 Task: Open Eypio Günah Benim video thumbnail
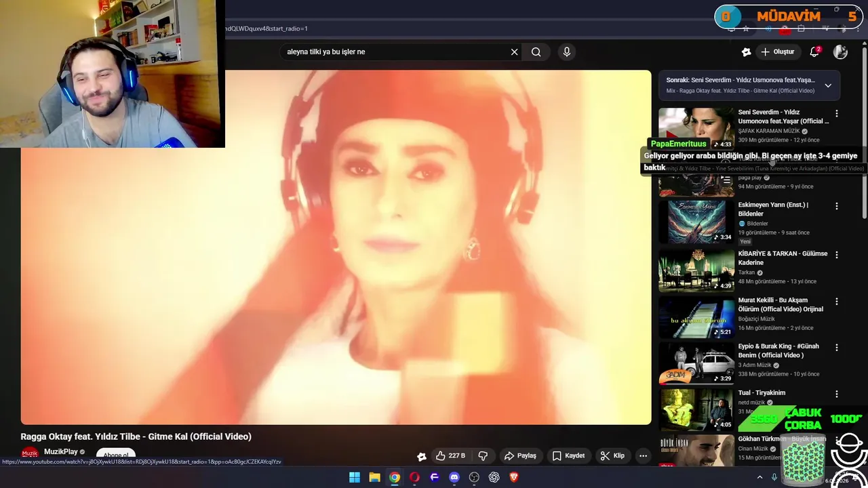pos(696,363)
